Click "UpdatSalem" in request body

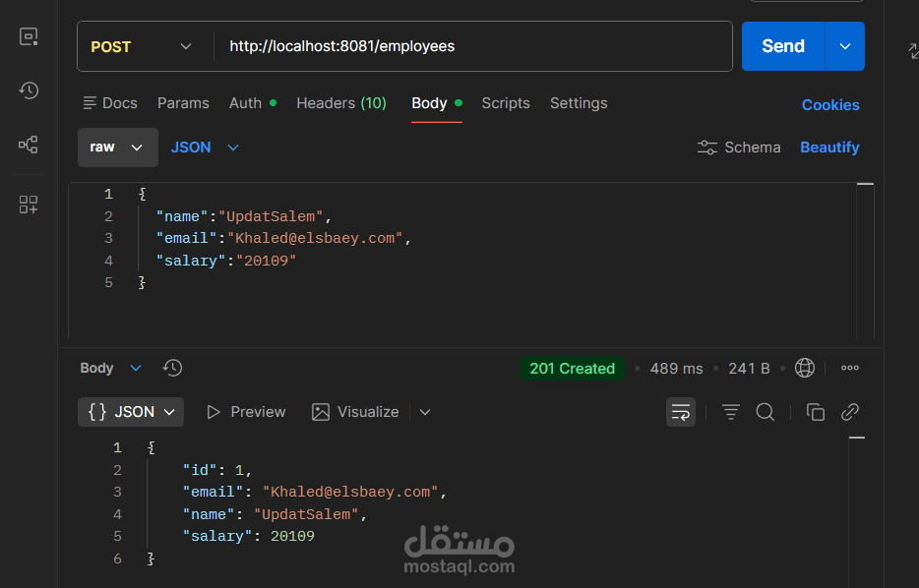point(271,216)
